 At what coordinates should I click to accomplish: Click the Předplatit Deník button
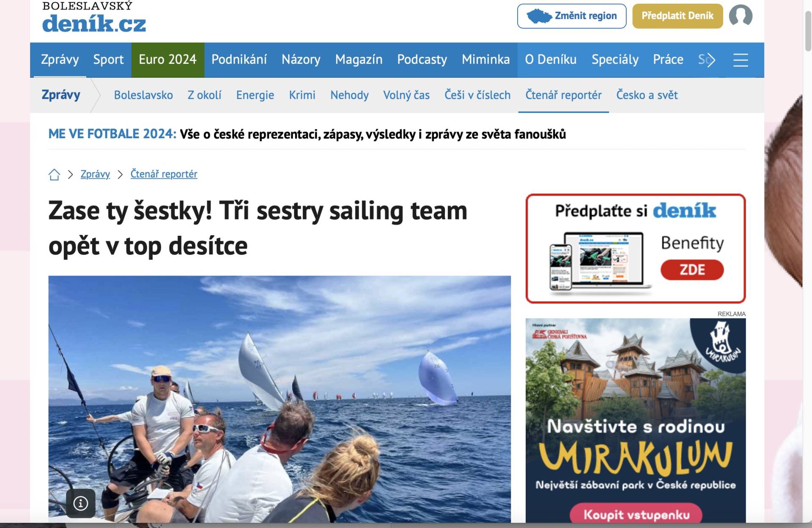678,16
